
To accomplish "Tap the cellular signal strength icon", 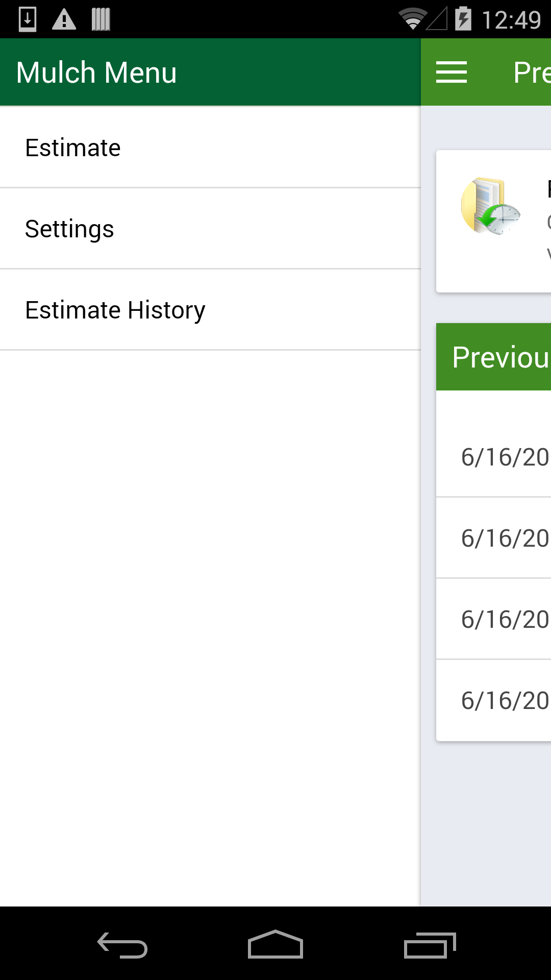I will (437, 19).
